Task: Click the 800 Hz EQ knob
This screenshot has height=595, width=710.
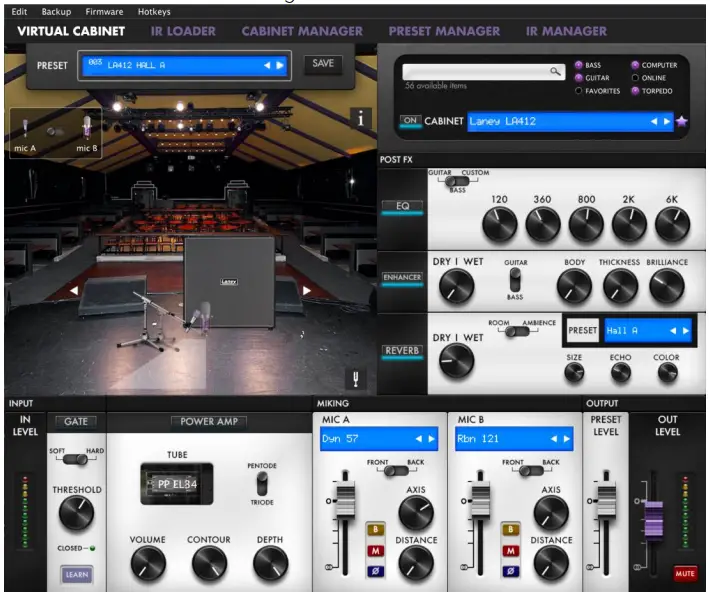Action: click(586, 224)
